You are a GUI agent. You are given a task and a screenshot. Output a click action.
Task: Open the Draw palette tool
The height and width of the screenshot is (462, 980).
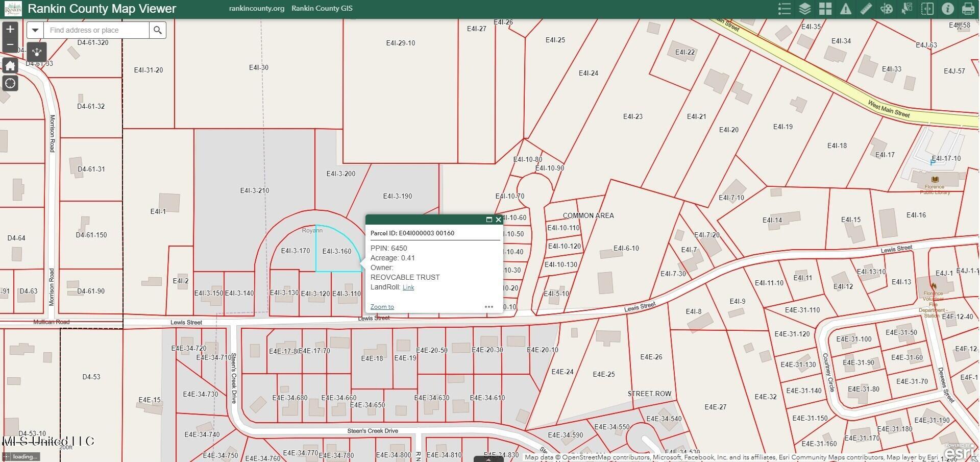tap(886, 9)
